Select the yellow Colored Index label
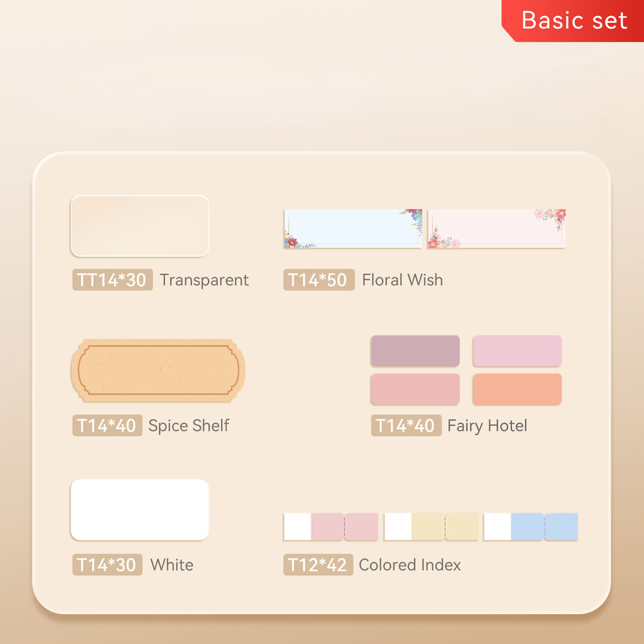Screen dimensions: 644x644 [x=431, y=526]
